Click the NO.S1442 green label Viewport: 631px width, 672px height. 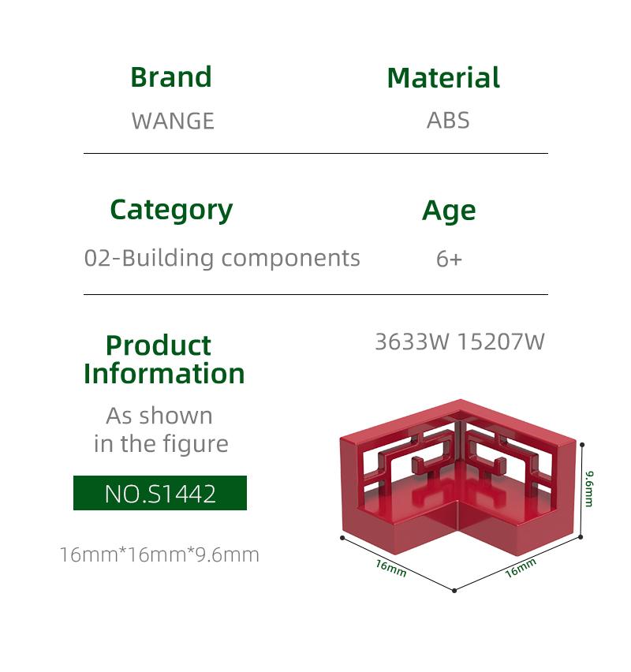pyautogui.click(x=160, y=493)
